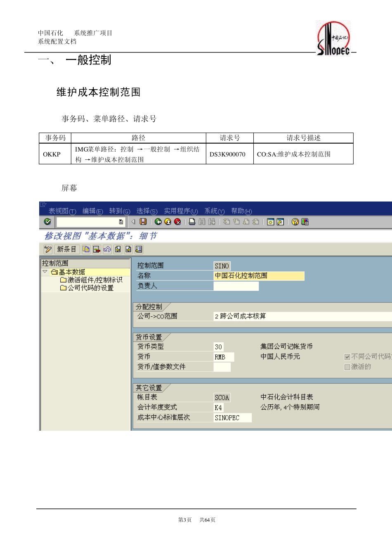Click the Other Entry icon
The image size is (392, 555).
(x=139, y=249)
